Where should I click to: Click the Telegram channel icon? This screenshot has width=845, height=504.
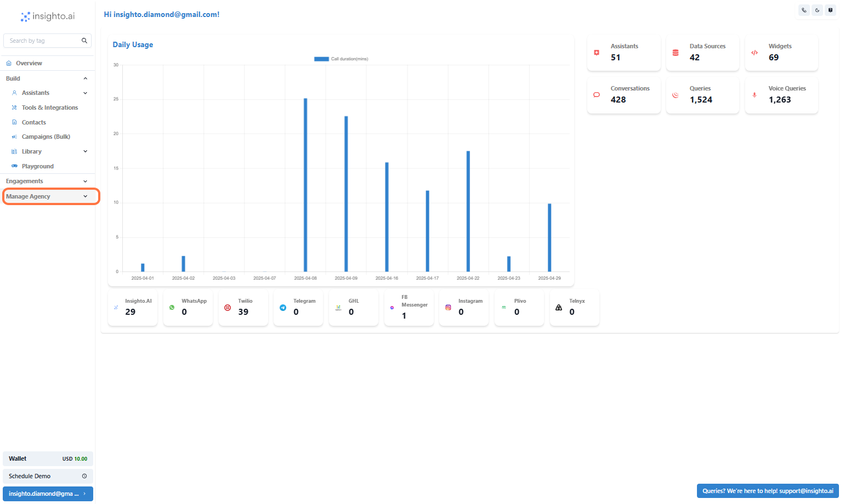pyautogui.click(x=283, y=308)
